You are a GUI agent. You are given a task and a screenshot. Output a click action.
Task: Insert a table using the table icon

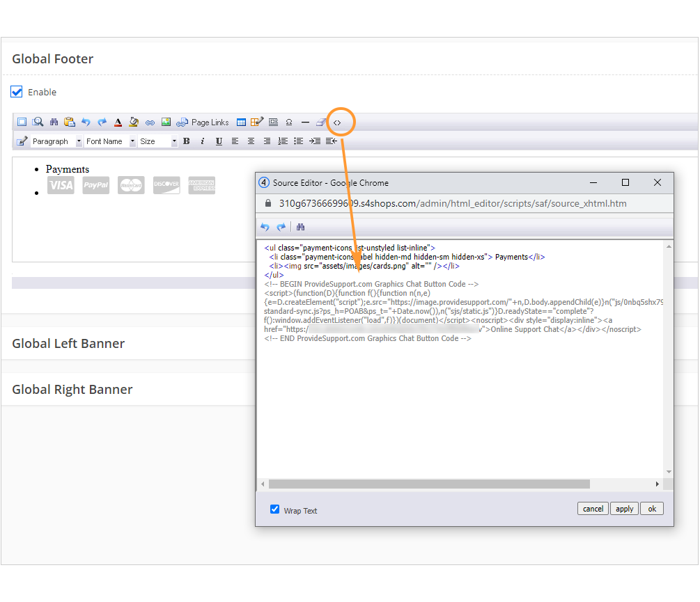241,122
